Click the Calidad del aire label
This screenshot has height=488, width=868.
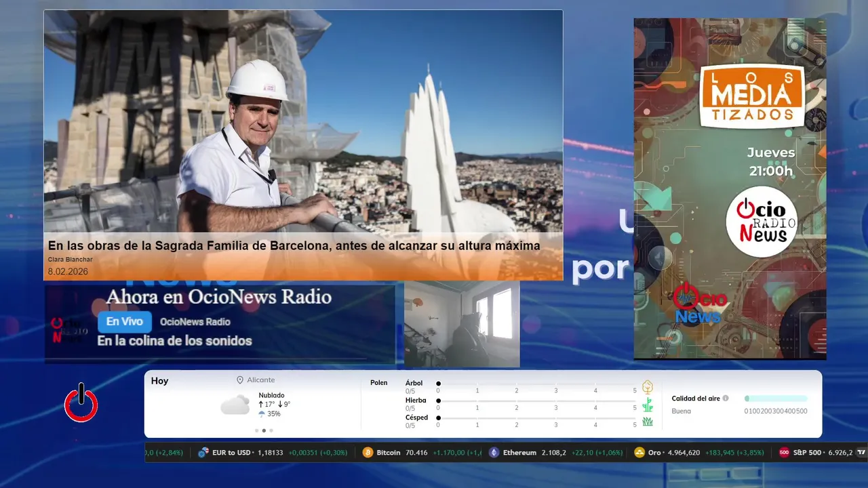[x=696, y=399]
